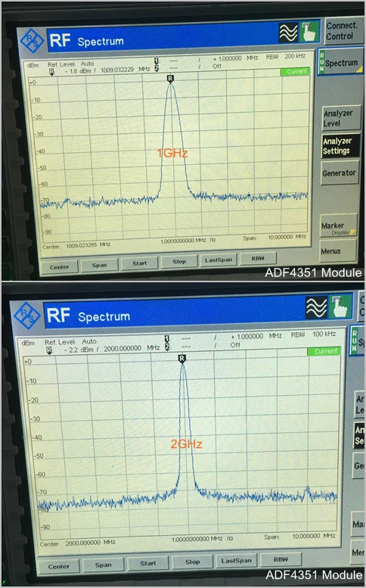Click the green Current label in bottom screen
The width and height of the screenshot is (366, 588).
pos(324,351)
